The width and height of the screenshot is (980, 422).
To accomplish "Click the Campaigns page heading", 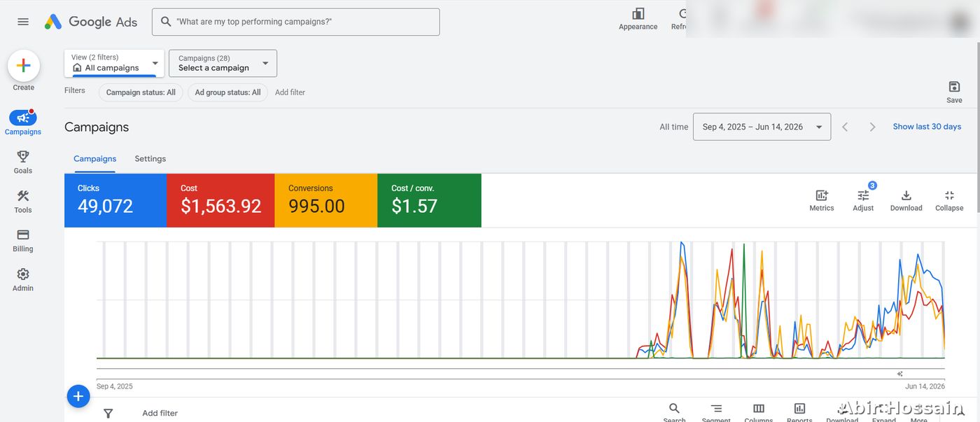I will [x=97, y=127].
